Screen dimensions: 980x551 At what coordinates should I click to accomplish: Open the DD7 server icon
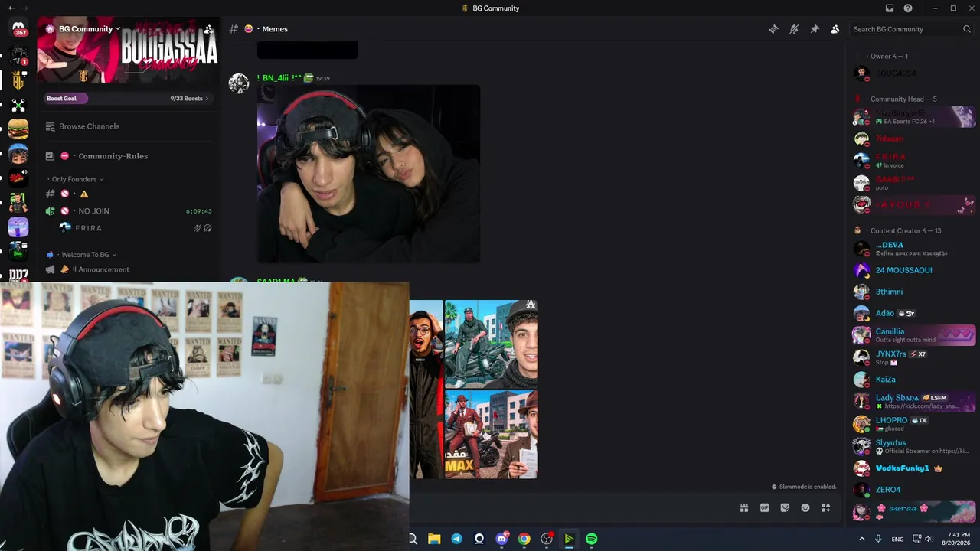pyautogui.click(x=18, y=275)
